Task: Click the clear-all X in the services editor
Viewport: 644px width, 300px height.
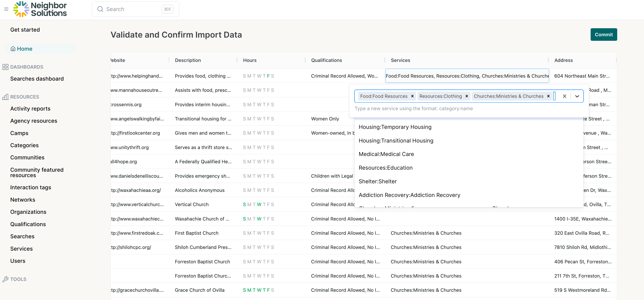Action: [x=565, y=96]
